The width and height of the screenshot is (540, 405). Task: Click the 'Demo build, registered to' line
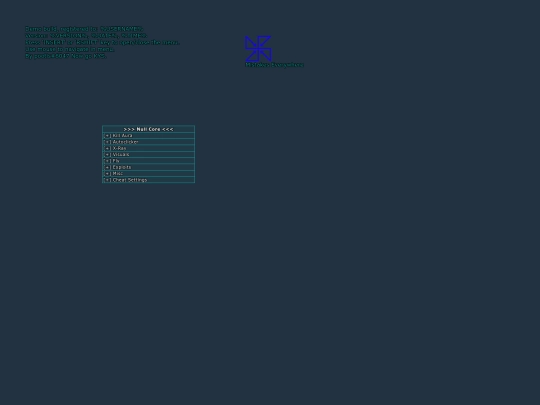(84, 29)
